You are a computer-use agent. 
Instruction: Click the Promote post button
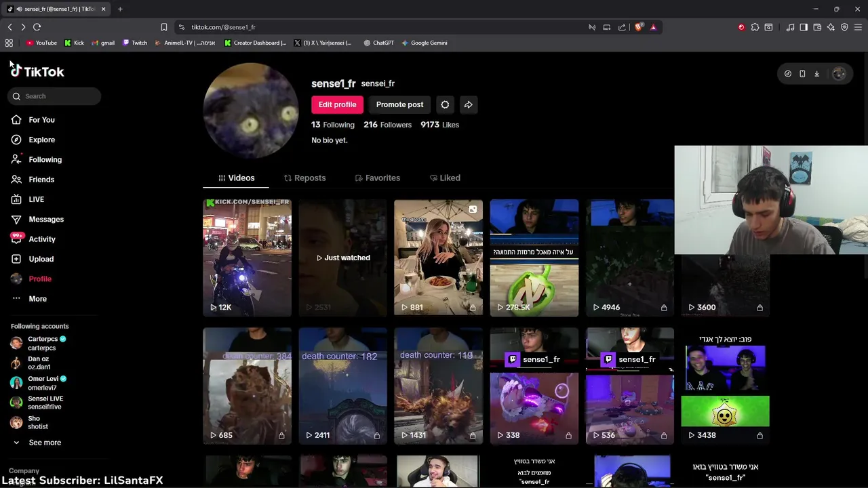[x=399, y=104]
